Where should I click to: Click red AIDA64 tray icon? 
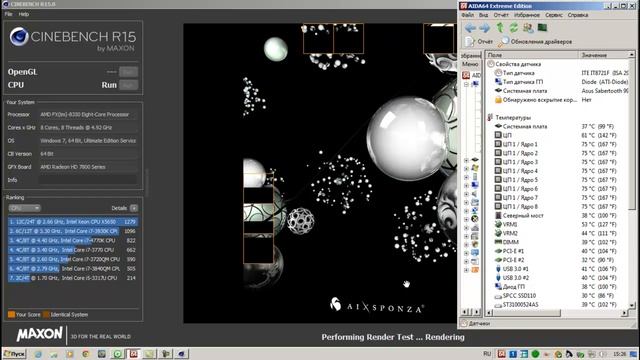pos(502,354)
